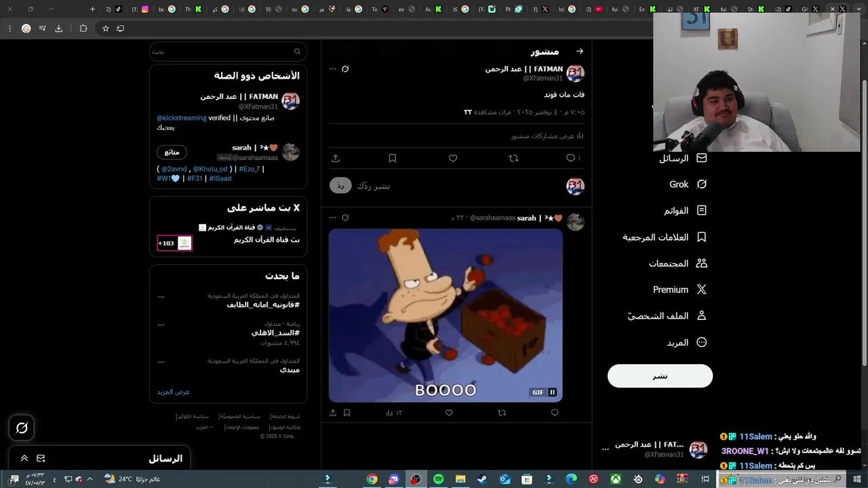
Task: Reply to sarah's GIF post
Action: [555, 412]
